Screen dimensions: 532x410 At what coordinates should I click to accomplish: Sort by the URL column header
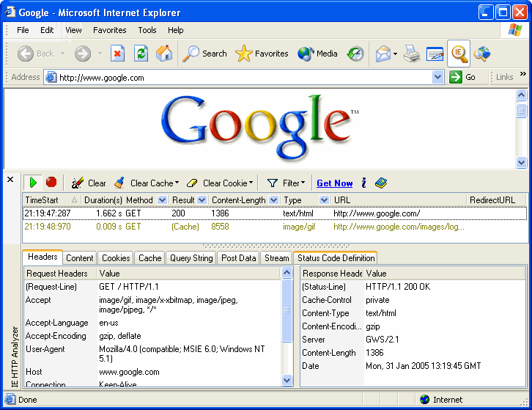399,200
